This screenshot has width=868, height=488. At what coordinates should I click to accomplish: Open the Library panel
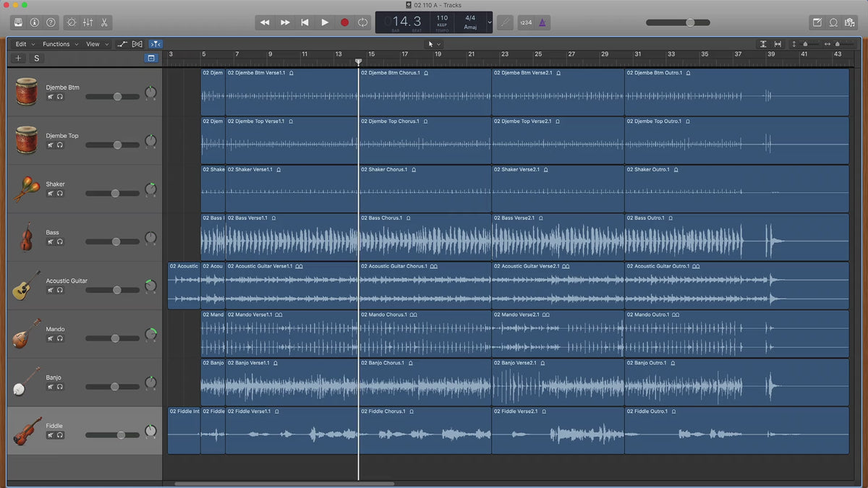18,22
